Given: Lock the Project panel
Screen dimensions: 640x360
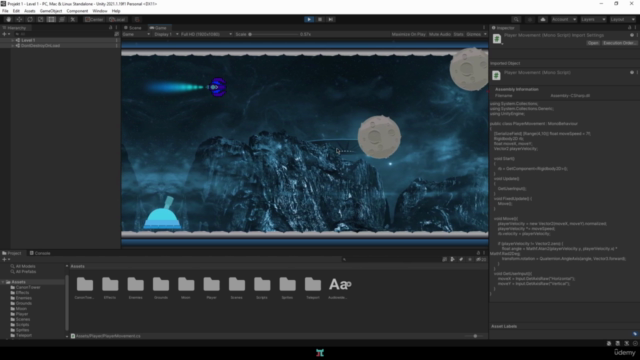Looking at the screenshot, I should point(478,253).
